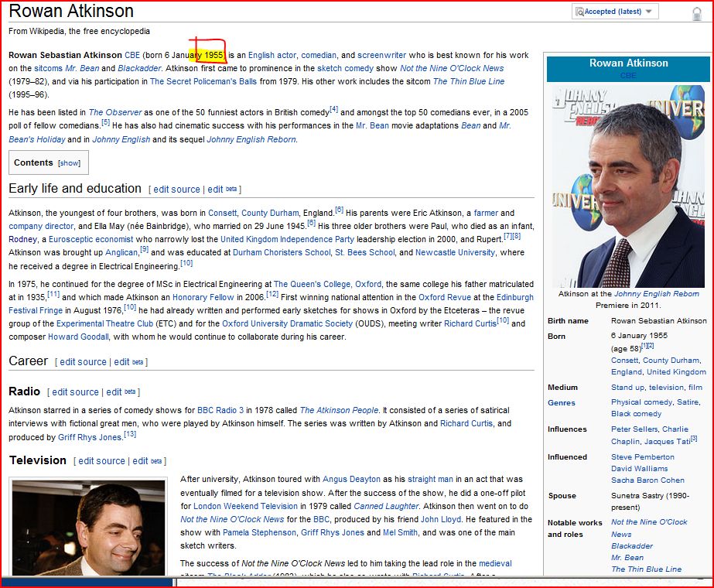The width and height of the screenshot is (714, 588).
Task: Open the Genres label link in infobox
Action: tap(562, 403)
